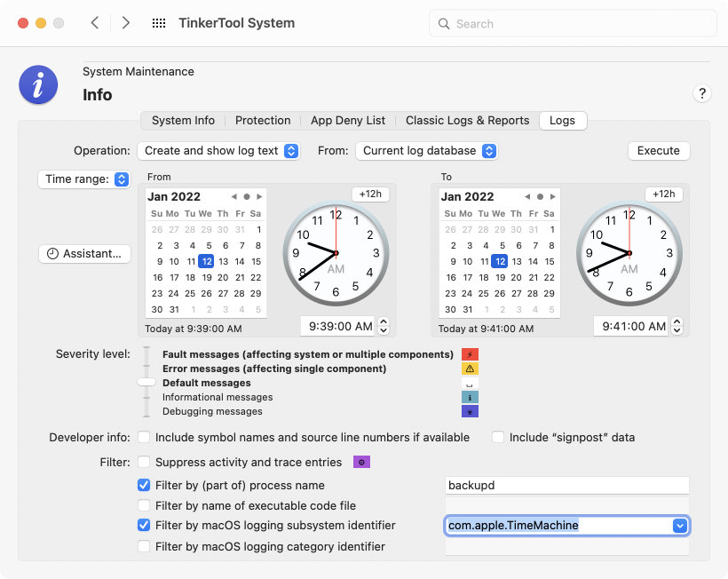Uncheck Filter by process name
This screenshot has width=728, height=579.
[x=144, y=485]
